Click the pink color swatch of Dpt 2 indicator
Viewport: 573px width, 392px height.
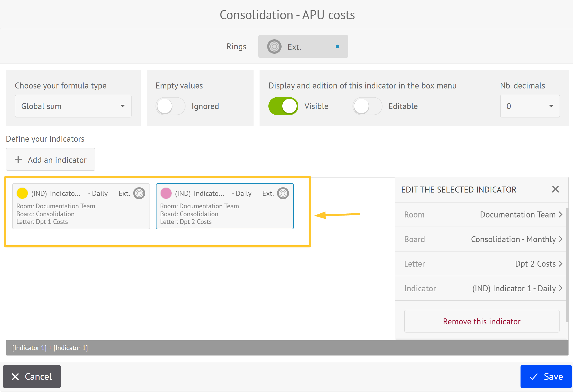(166, 193)
